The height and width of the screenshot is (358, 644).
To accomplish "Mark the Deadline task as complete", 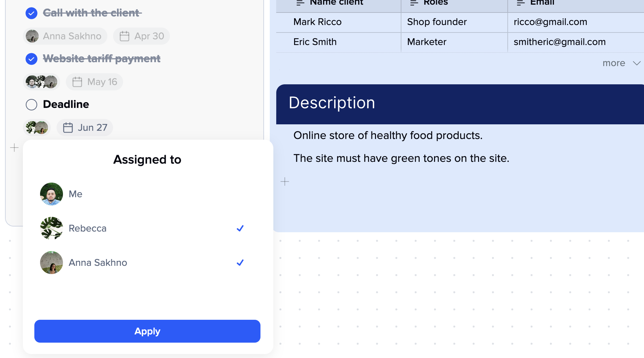I will click(x=31, y=104).
